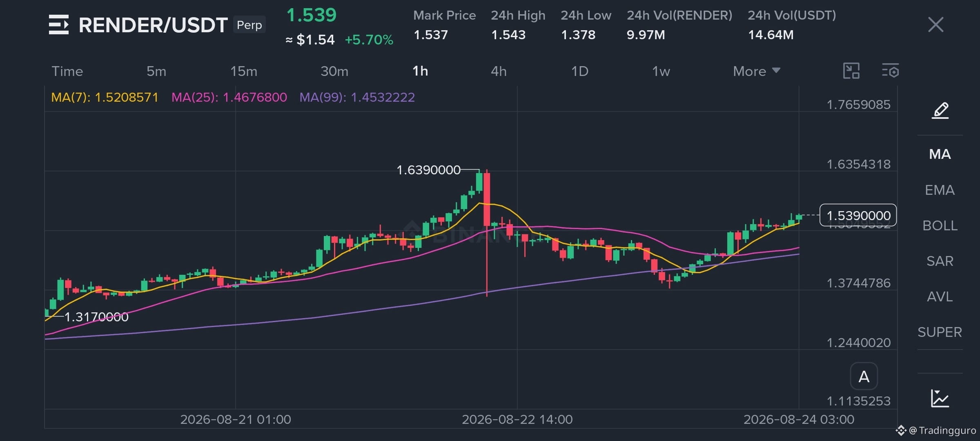Image resolution: width=980 pixels, height=441 pixels.
Task: Click the 2026-08-21 01:00 time label
Action: tap(236, 419)
